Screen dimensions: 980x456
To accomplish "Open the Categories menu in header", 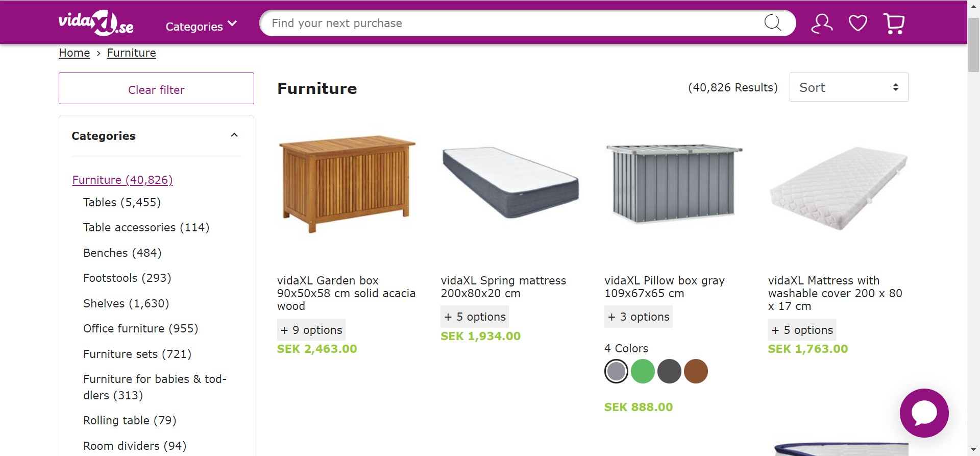I will pos(201,26).
